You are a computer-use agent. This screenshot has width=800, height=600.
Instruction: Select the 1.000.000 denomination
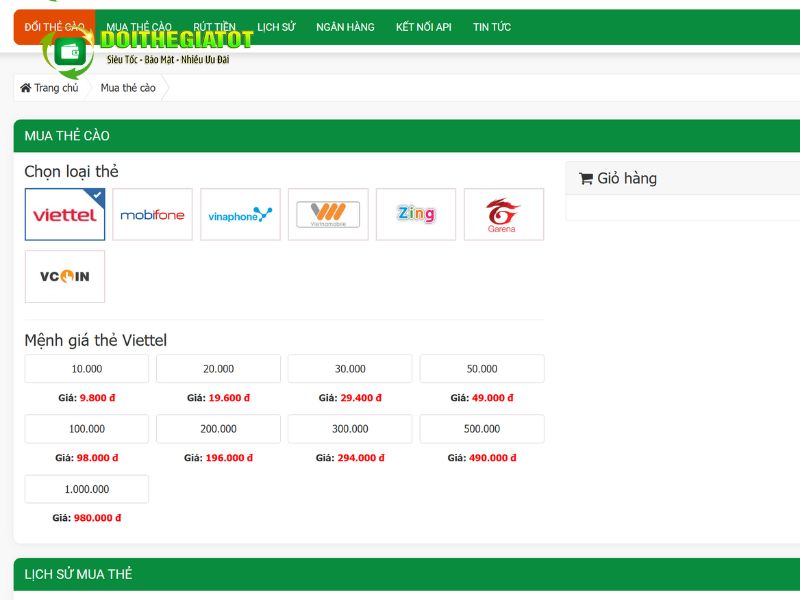(x=87, y=489)
